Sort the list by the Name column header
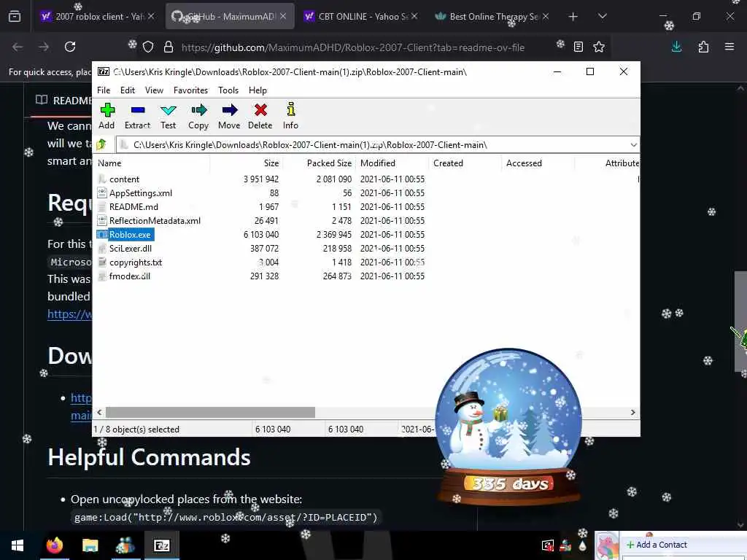747x560 pixels. 152,163
